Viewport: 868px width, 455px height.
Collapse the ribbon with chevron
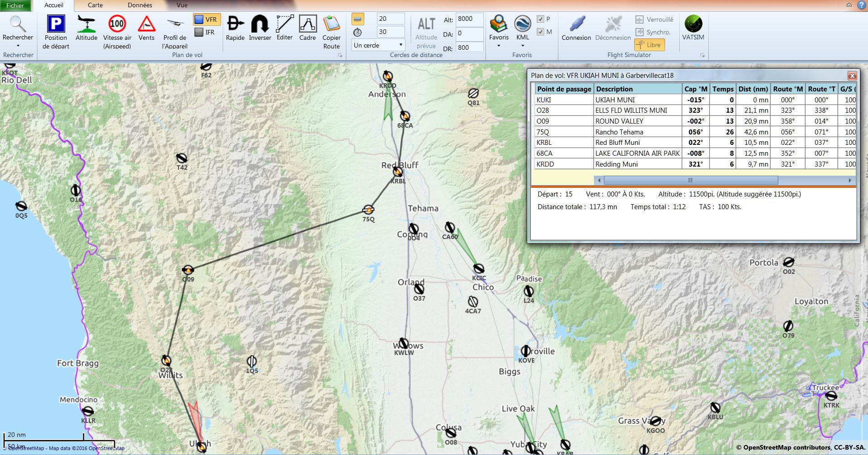coord(849,5)
